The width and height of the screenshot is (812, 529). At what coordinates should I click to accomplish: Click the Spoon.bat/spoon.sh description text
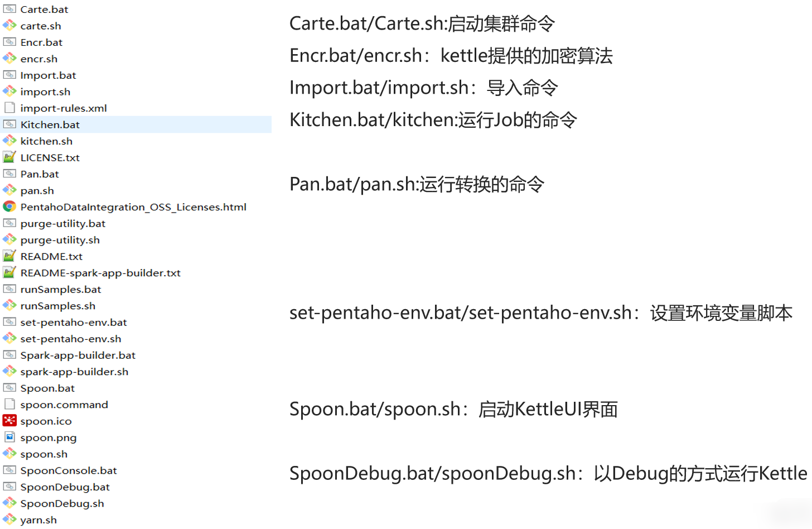453,410
